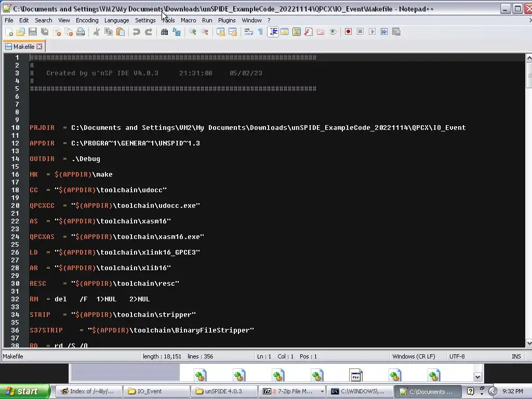The image size is (532, 399).
Task: Click the Paste clipboard icon
Action: coord(121,32)
